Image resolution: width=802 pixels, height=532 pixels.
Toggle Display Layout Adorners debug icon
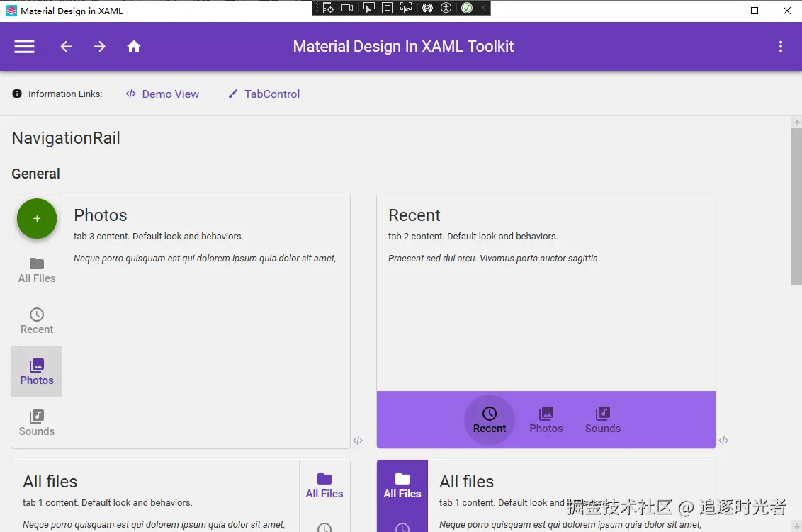(388, 8)
